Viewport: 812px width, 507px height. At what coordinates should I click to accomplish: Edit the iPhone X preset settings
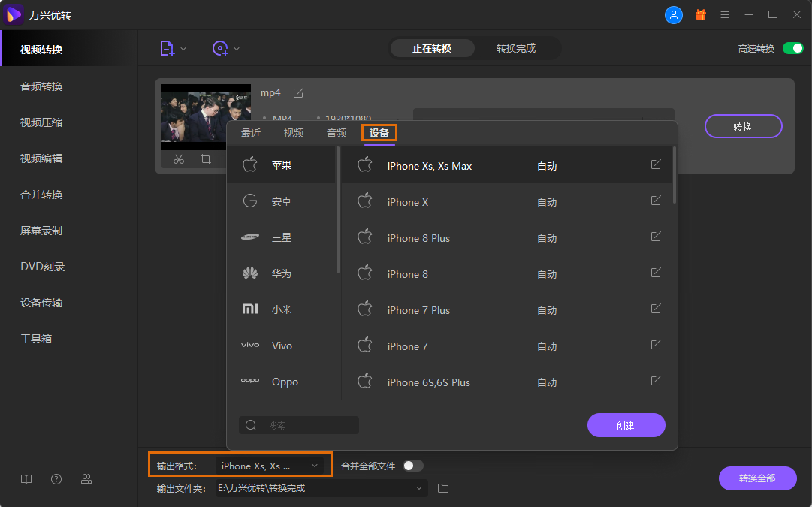[656, 201]
